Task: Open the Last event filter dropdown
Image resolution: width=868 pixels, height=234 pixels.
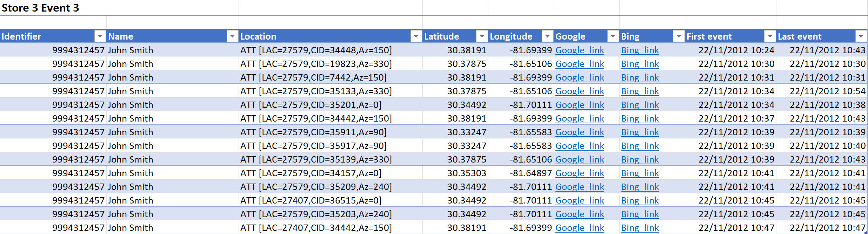Action: point(861,36)
